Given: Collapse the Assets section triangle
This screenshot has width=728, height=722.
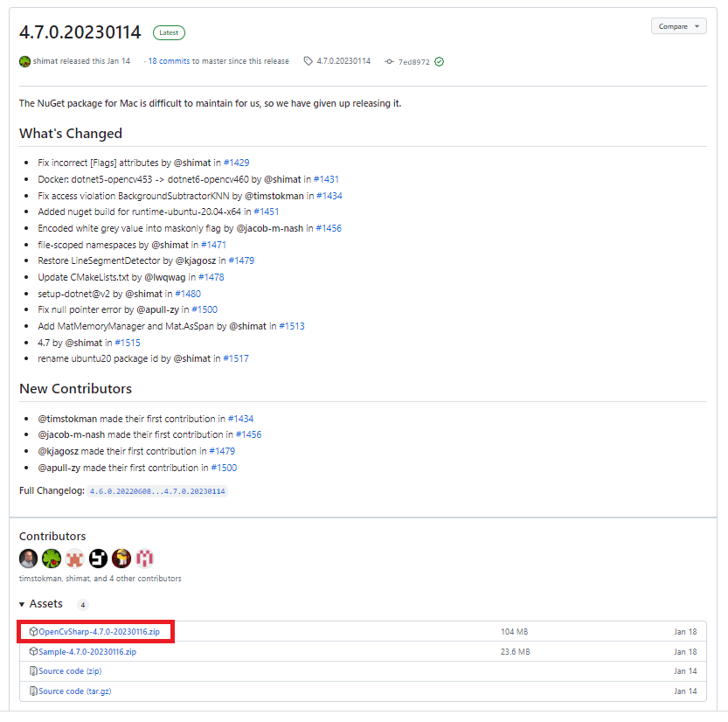Looking at the screenshot, I should tap(22, 604).
